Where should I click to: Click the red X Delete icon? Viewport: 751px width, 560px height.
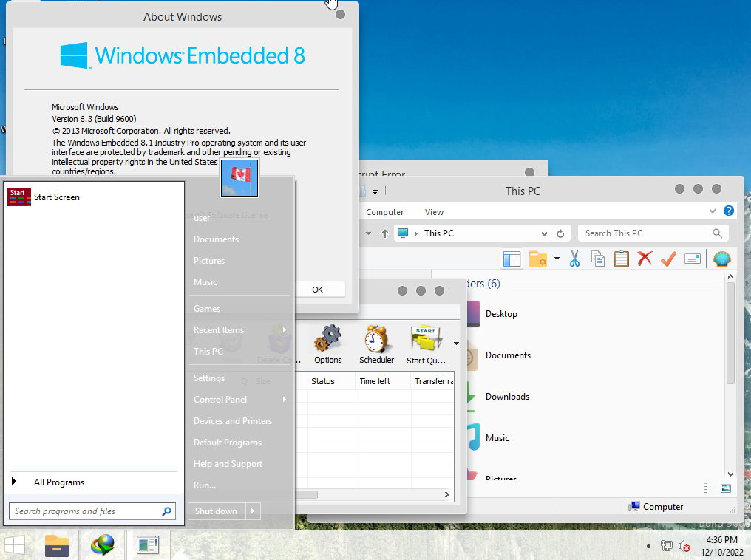645,259
